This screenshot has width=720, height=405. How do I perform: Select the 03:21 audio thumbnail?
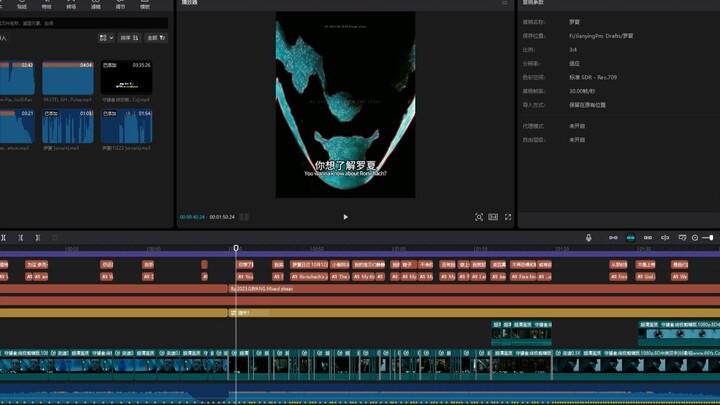17,126
